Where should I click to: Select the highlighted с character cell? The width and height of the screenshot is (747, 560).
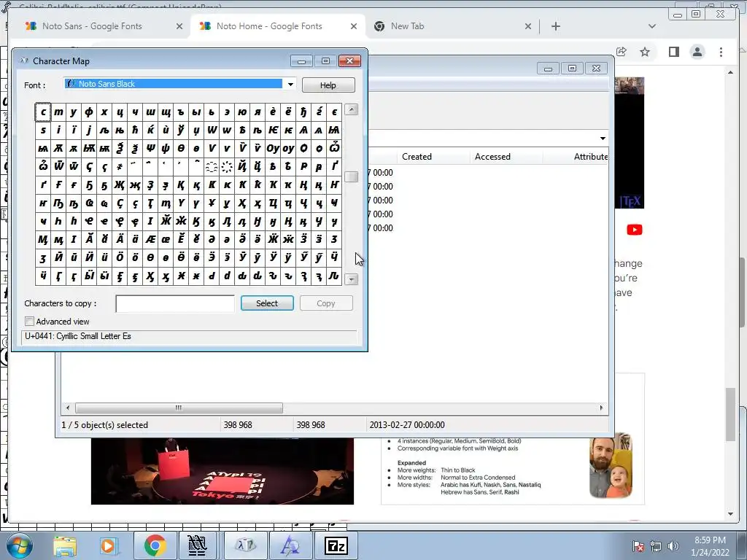click(x=43, y=112)
